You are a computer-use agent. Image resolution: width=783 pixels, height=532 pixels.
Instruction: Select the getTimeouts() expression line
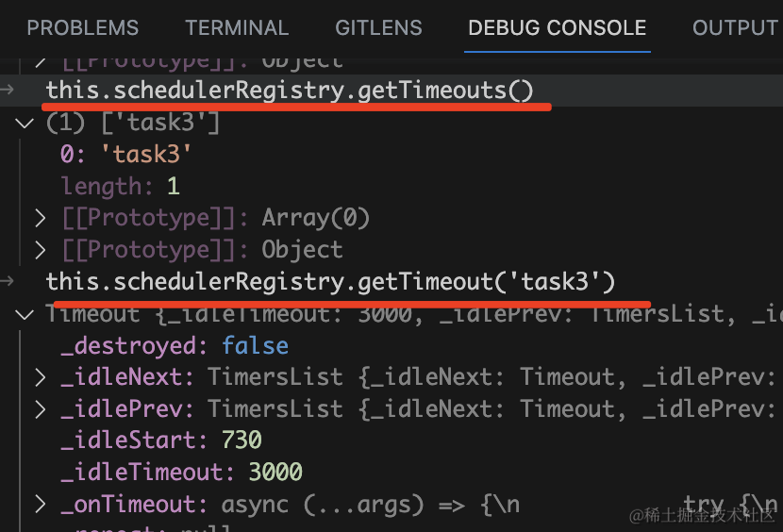[290, 91]
